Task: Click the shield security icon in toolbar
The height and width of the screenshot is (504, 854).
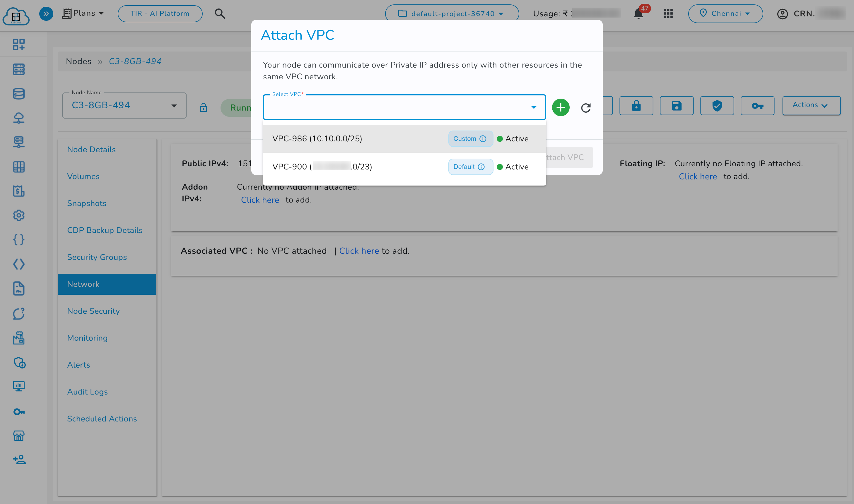Action: [717, 106]
